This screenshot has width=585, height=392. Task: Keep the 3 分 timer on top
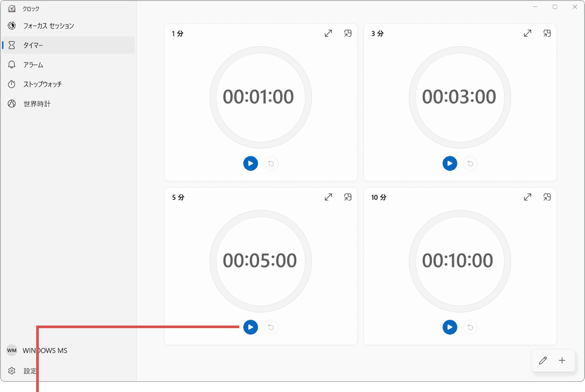coord(547,34)
